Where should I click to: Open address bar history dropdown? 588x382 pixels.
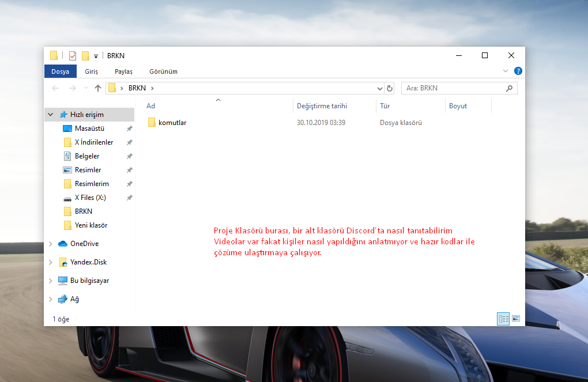(x=379, y=89)
